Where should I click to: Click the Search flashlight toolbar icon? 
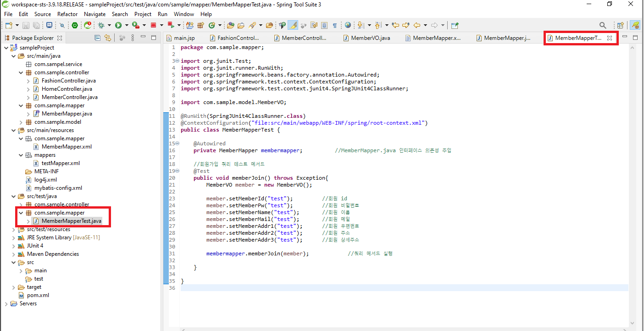tap(252, 25)
